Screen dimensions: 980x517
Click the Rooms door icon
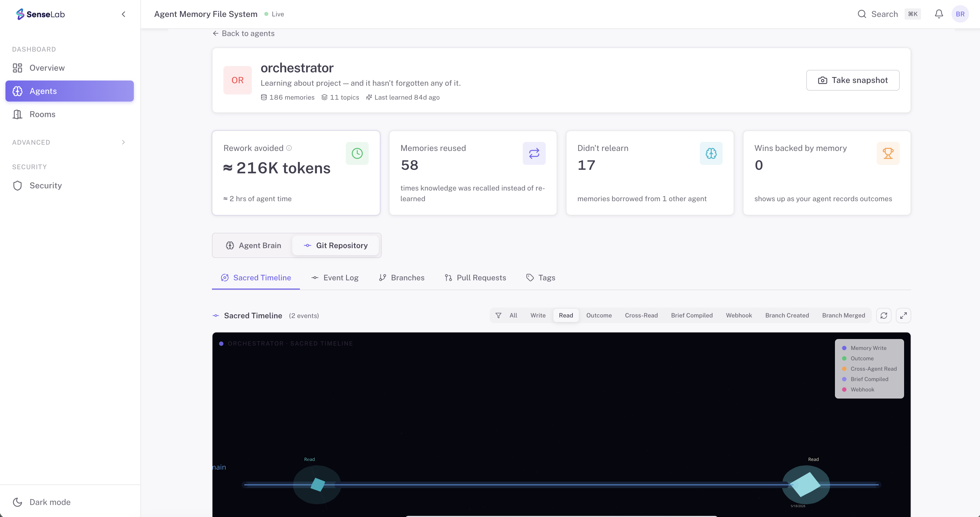[17, 114]
